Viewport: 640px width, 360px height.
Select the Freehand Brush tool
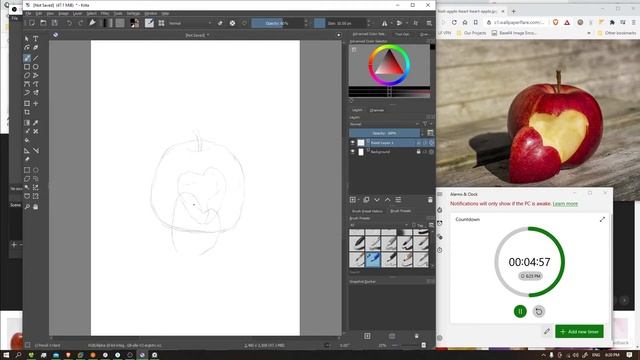(x=27, y=58)
